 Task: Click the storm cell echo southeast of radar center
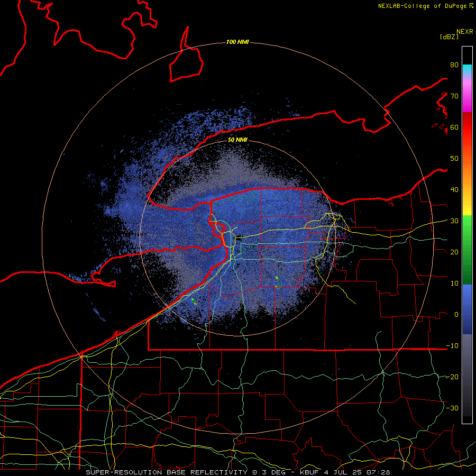[x=278, y=282]
